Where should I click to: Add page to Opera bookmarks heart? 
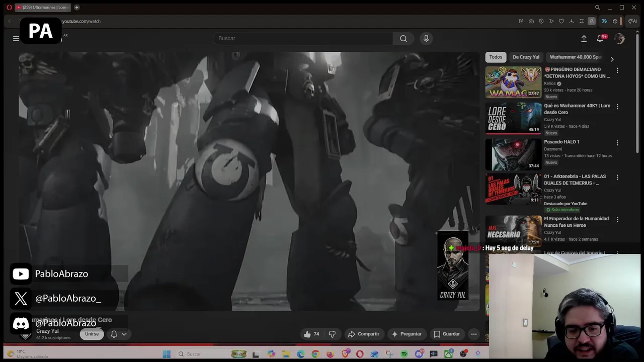pos(561,21)
